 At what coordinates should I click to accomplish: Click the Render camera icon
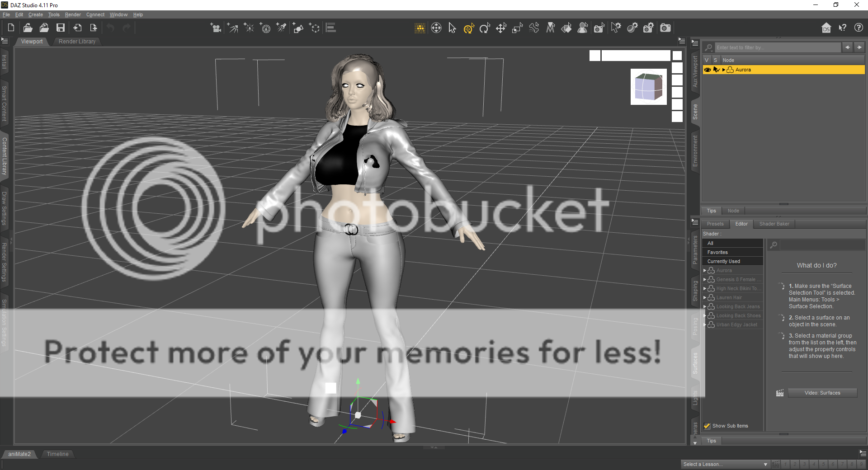665,28
